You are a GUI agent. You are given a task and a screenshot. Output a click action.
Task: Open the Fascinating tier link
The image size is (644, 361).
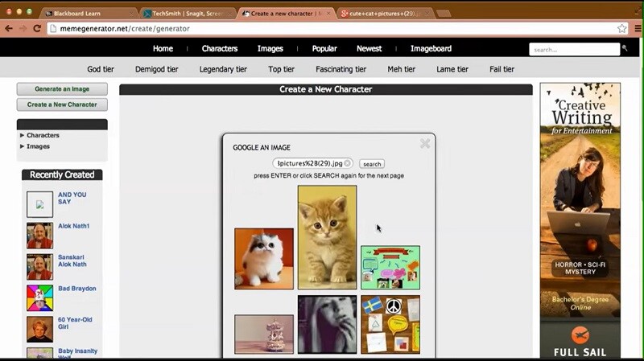pyautogui.click(x=341, y=69)
